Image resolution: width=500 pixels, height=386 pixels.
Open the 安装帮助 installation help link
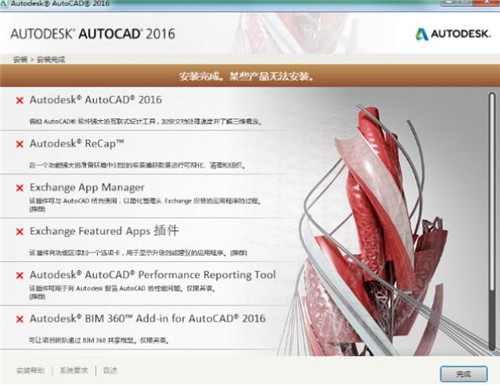coord(30,370)
